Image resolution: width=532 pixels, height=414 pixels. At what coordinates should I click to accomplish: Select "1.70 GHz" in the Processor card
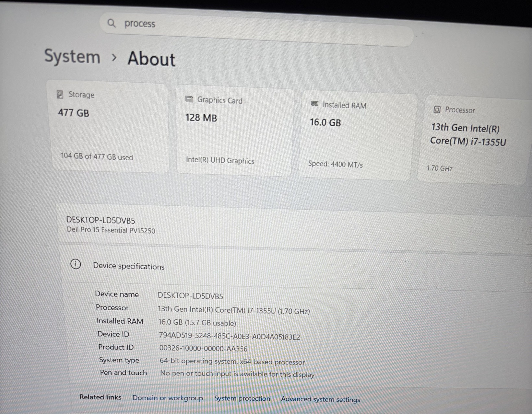click(440, 168)
